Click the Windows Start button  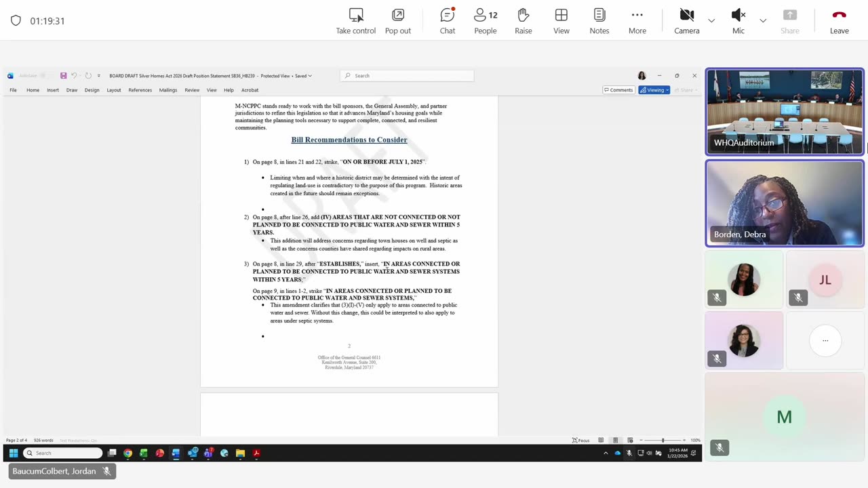click(x=13, y=453)
